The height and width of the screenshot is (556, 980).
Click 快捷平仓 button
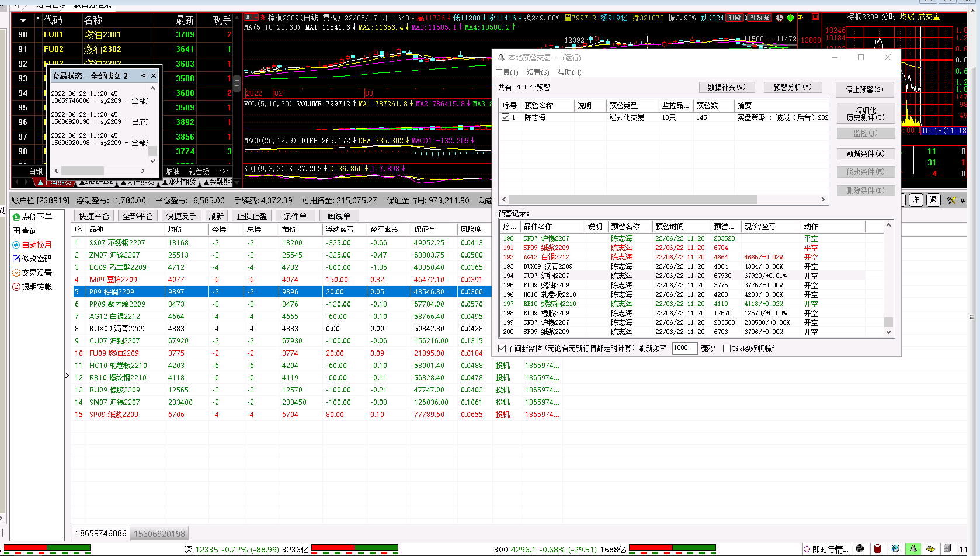[x=94, y=216]
